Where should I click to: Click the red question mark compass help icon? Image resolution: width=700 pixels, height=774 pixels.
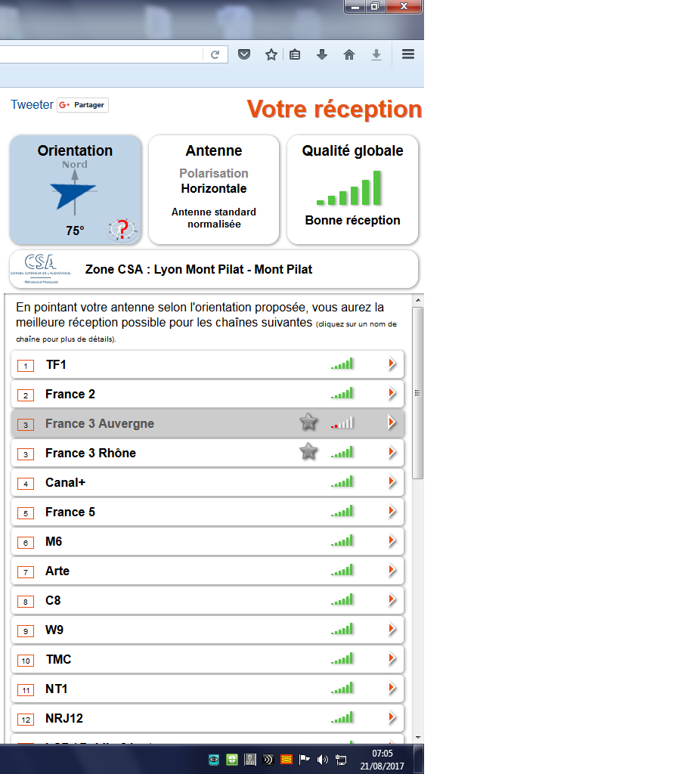click(x=122, y=230)
